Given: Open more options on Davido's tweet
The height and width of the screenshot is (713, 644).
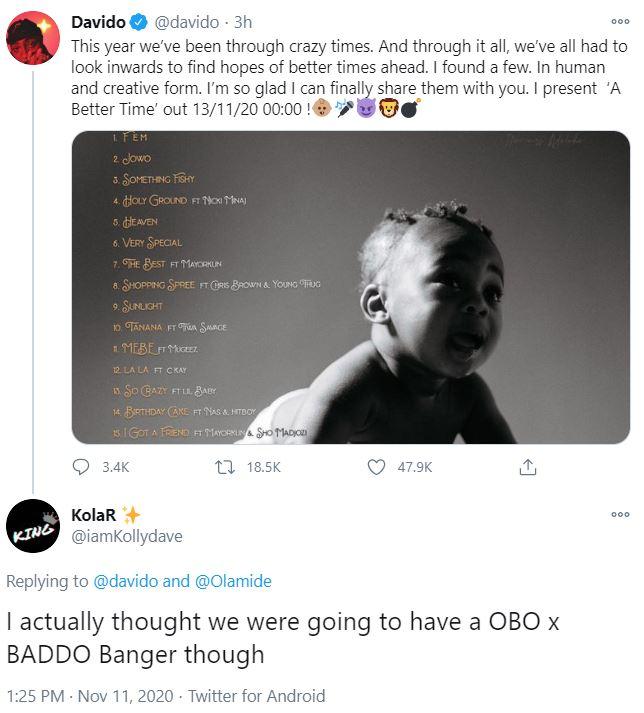Looking at the screenshot, I should pos(620,21).
